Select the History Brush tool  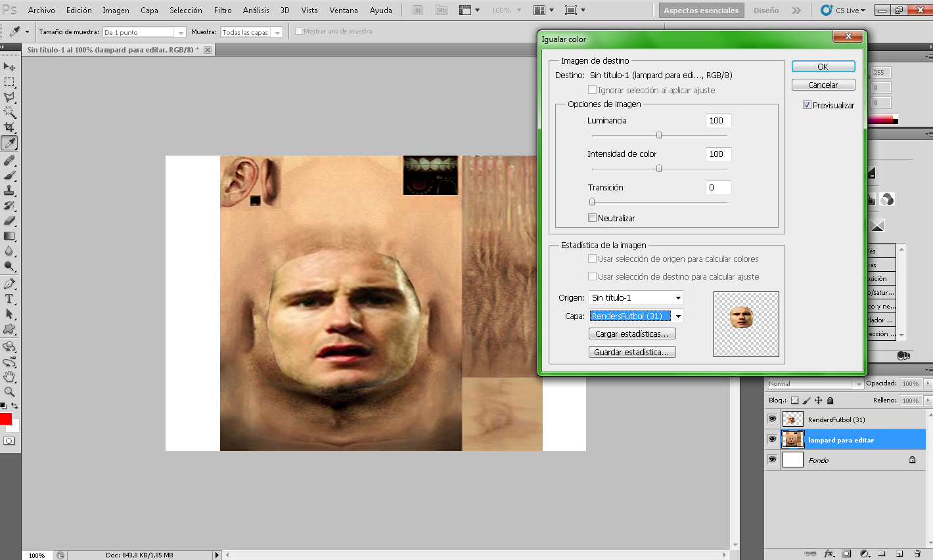[x=9, y=205]
